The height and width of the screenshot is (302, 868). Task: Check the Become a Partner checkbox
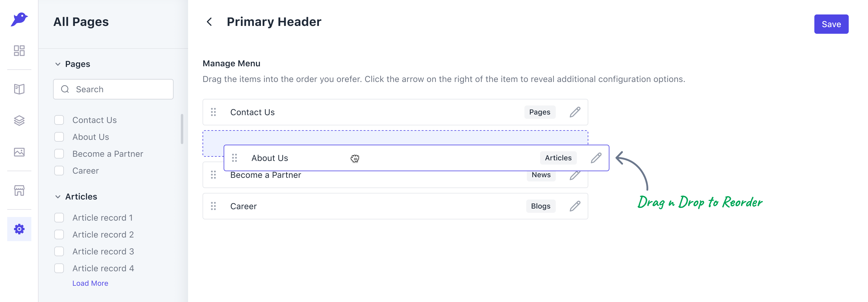click(59, 154)
